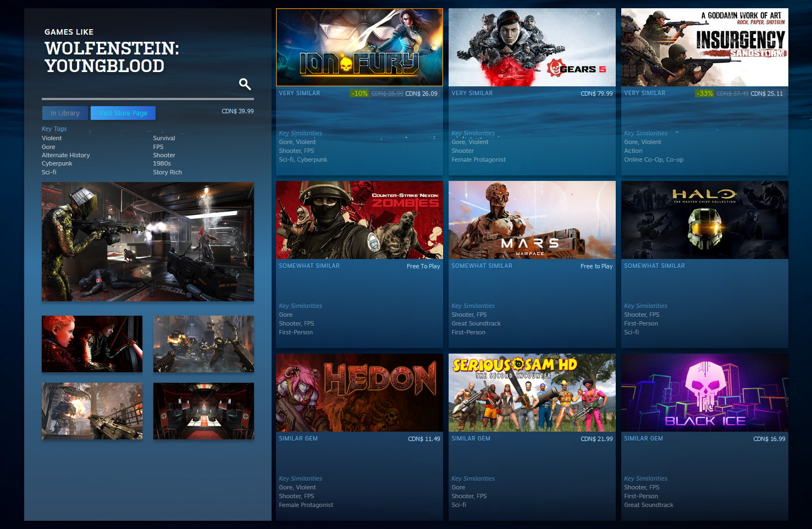812x529 pixels.
Task: Click Gears 5's CDN$ 79.99 price
Action: coord(596,93)
